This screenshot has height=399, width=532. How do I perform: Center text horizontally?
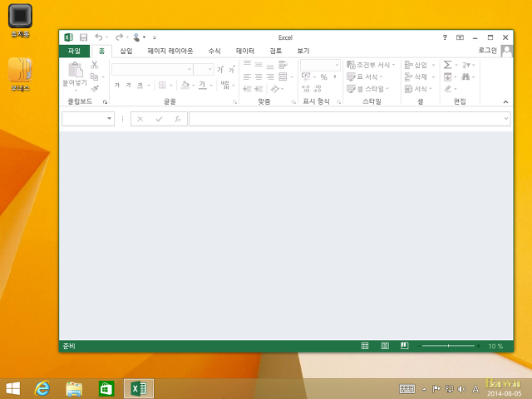[x=259, y=77]
